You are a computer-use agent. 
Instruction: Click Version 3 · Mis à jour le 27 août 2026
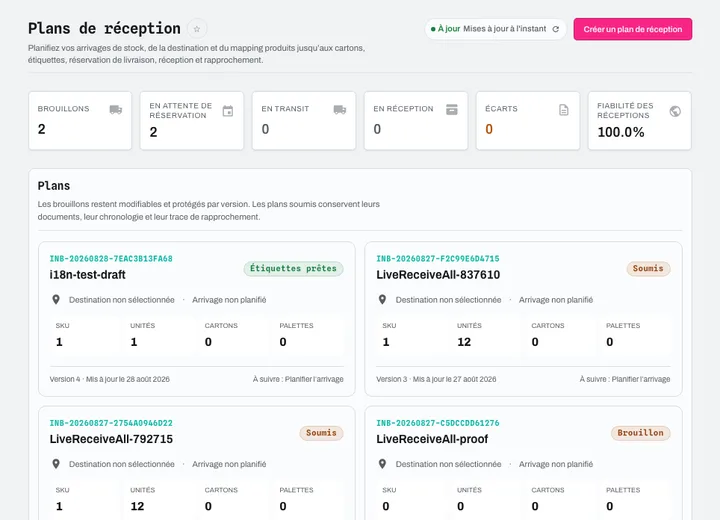pyautogui.click(x=436, y=379)
